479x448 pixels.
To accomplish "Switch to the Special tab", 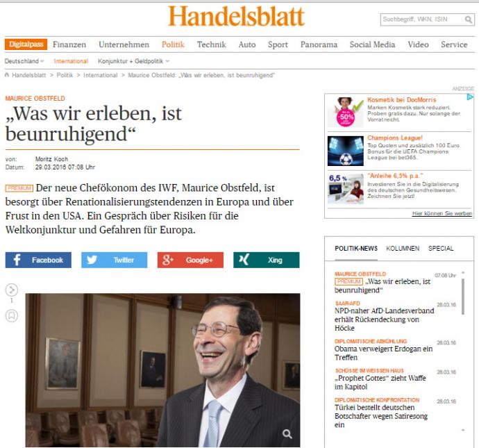I will [441, 249].
